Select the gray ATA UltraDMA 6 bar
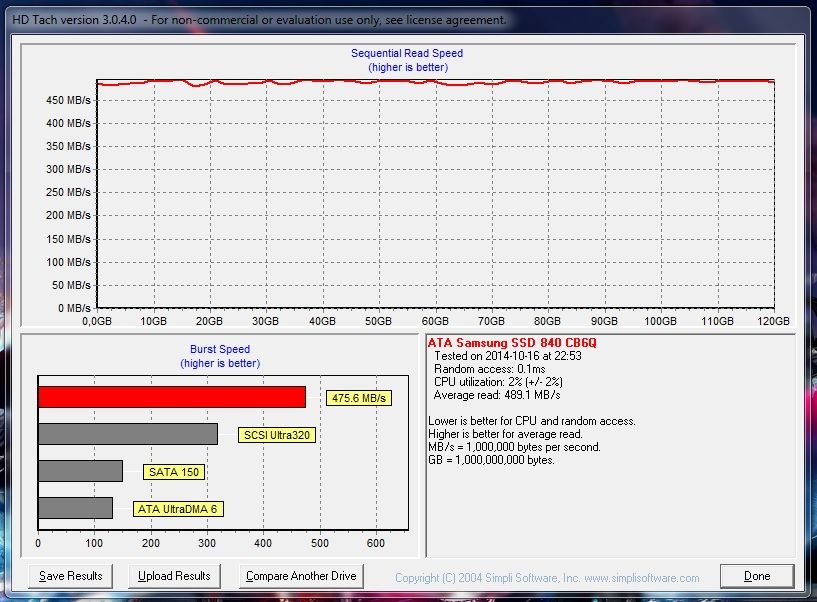Image resolution: width=817 pixels, height=602 pixels. [76, 508]
